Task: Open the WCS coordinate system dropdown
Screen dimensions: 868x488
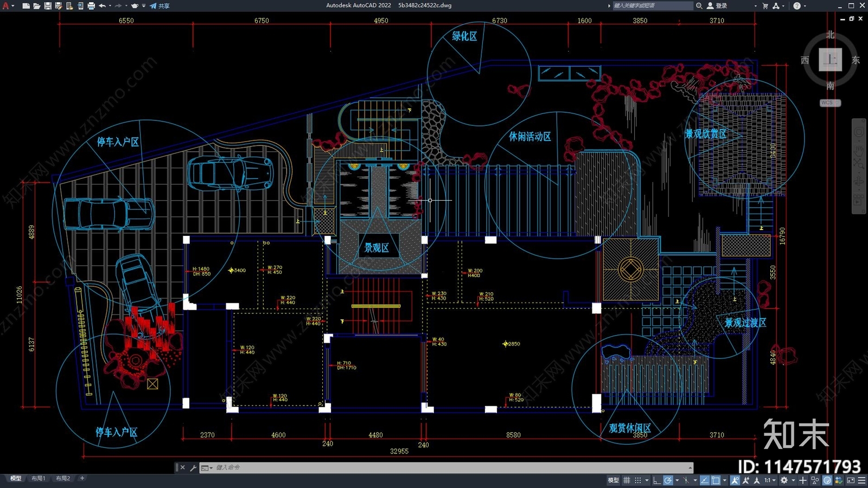Action: tap(830, 102)
